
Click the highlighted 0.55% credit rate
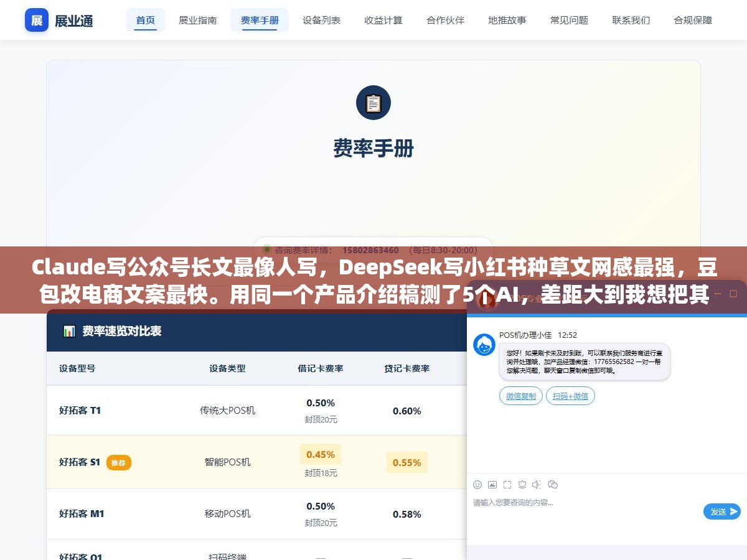(407, 462)
